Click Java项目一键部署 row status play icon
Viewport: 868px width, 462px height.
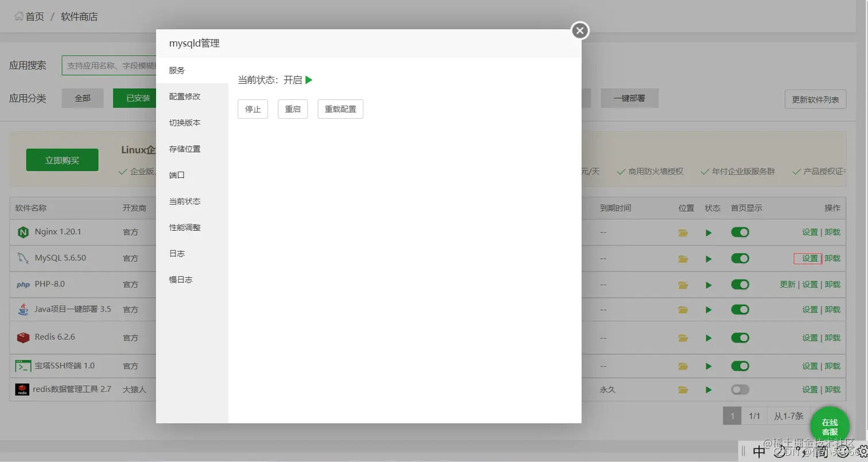pos(709,309)
